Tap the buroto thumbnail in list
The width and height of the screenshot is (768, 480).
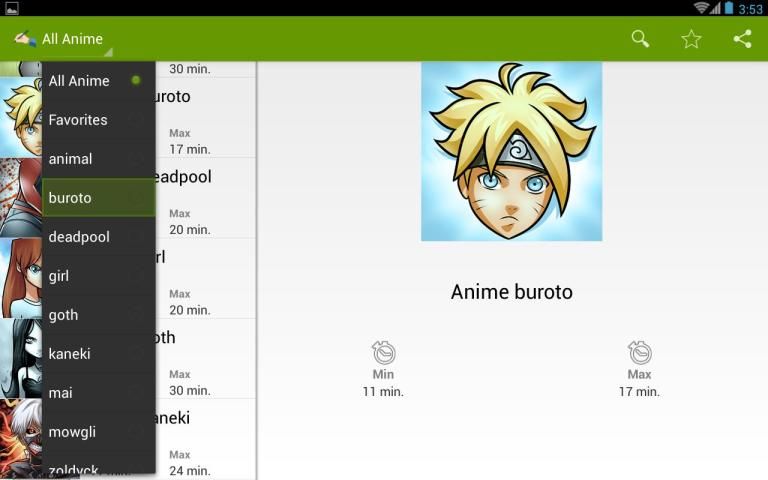pos(21,118)
